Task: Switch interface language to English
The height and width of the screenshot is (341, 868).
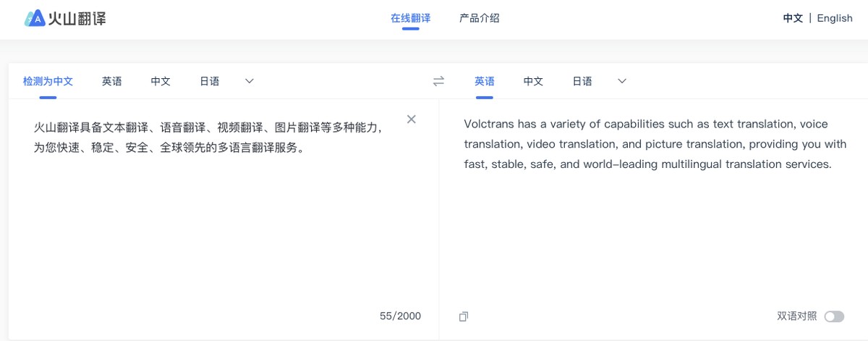Action: tap(835, 18)
